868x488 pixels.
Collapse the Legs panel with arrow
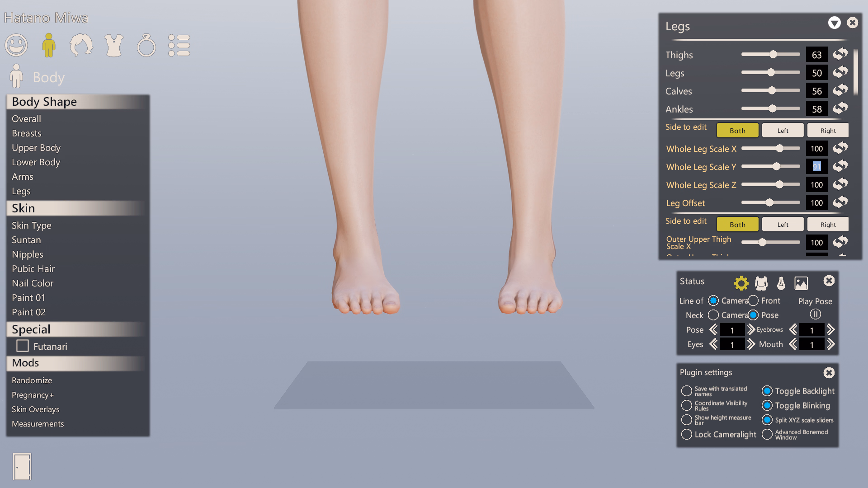click(x=834, y=23)
